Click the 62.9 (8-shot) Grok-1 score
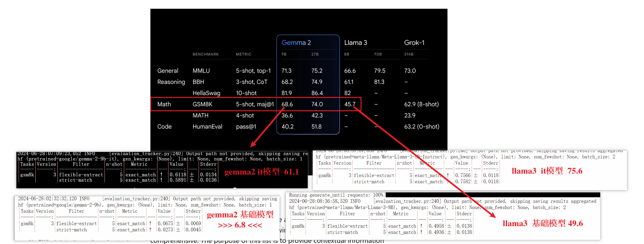This screenshot has width=644, height=244. click(x=421, y=104)
